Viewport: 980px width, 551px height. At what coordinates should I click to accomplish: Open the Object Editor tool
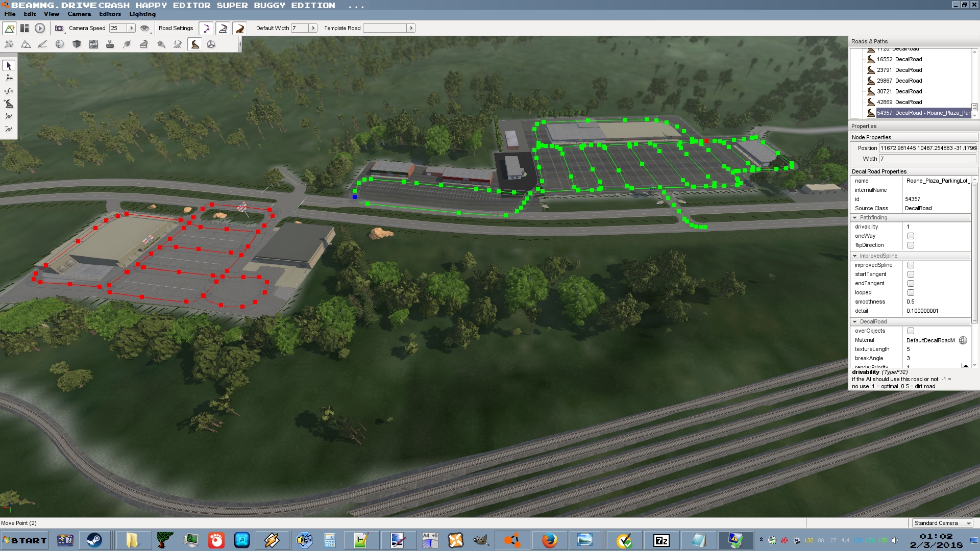(9, 44)
